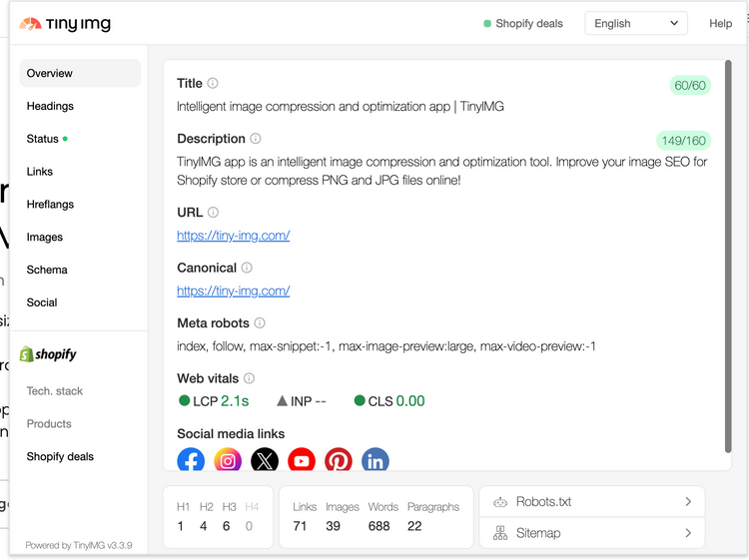Open the LinkedIn social link icon
749x560 pixels.
(375, 459)
